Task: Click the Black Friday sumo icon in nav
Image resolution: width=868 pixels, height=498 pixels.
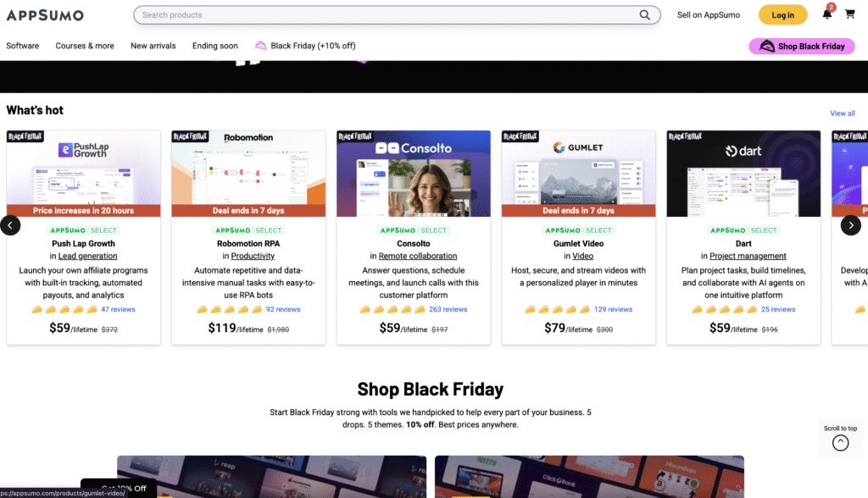Action: point(261,46)
